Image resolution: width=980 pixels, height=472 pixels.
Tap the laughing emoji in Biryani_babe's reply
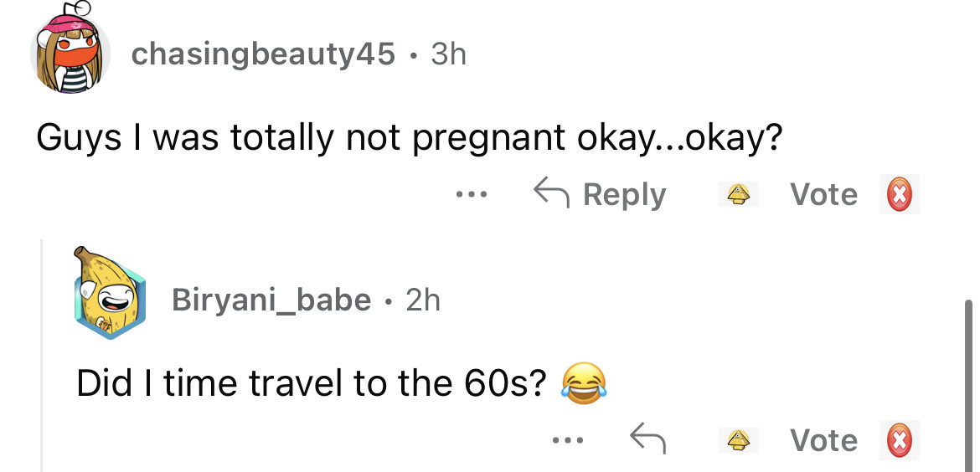pos(584,384)
